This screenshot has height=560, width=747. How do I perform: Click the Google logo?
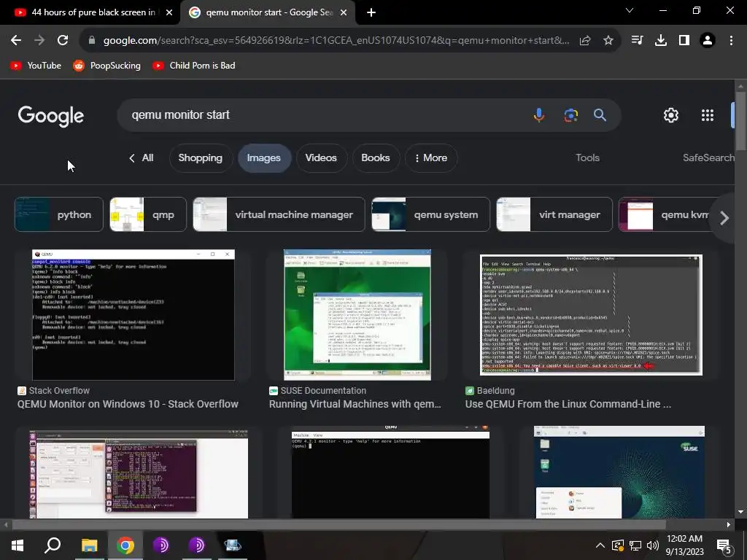click(51, 116)
